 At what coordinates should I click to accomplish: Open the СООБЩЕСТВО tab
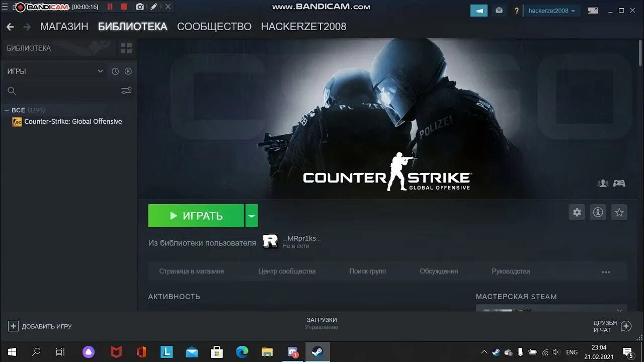pyautogui.click(x=214, y=27)
